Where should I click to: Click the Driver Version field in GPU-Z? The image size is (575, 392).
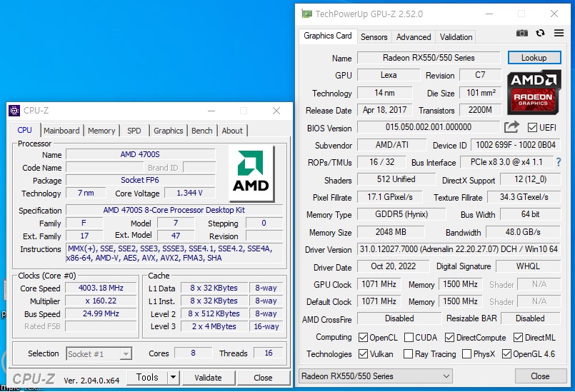tap(459, 249)
